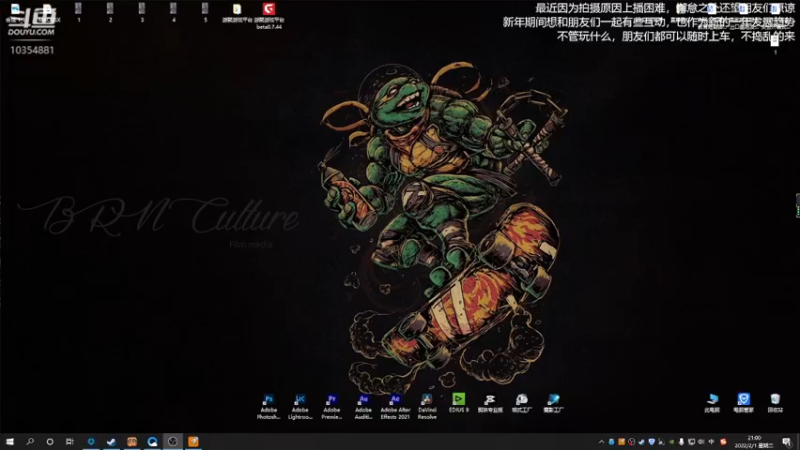Open the notification action center
Screen dimensions: 800x450
pyautogui.click(x=786, y=442)
